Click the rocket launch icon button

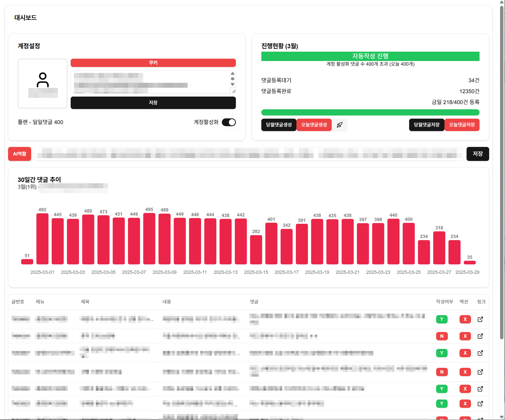point(340,125)
